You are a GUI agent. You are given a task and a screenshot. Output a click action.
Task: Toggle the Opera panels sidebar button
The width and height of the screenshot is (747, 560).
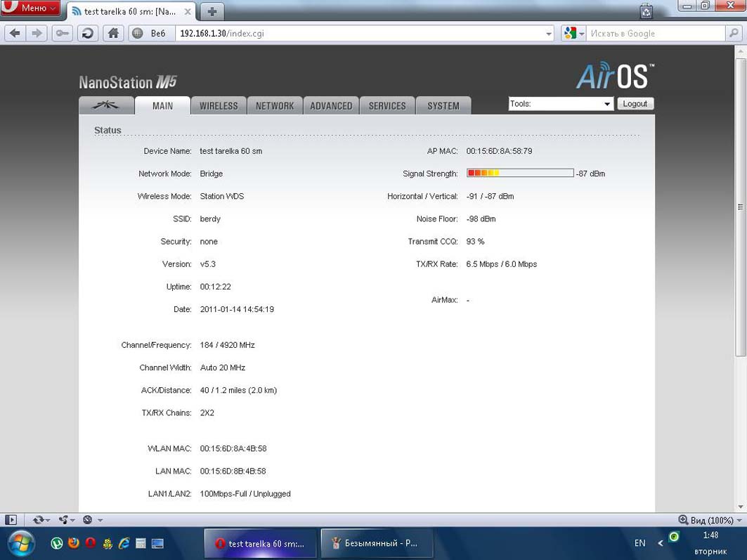pos(11,520)
